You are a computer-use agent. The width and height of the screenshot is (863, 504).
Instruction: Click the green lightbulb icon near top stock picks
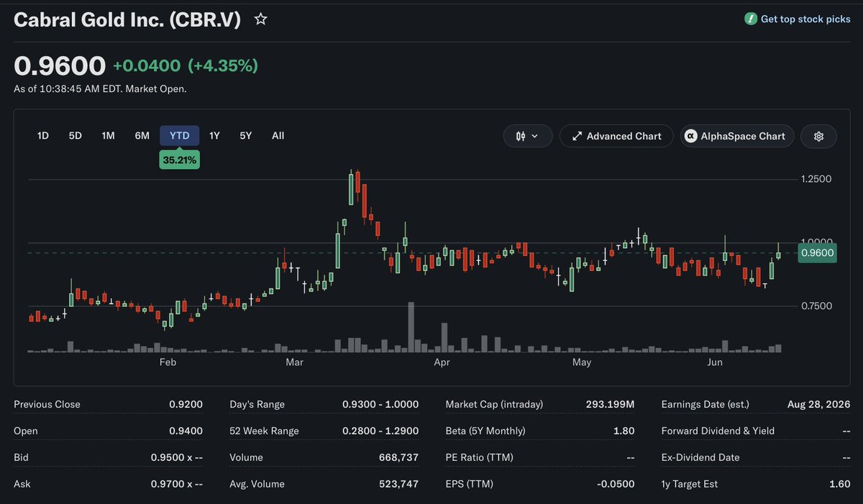click(751, 19)
